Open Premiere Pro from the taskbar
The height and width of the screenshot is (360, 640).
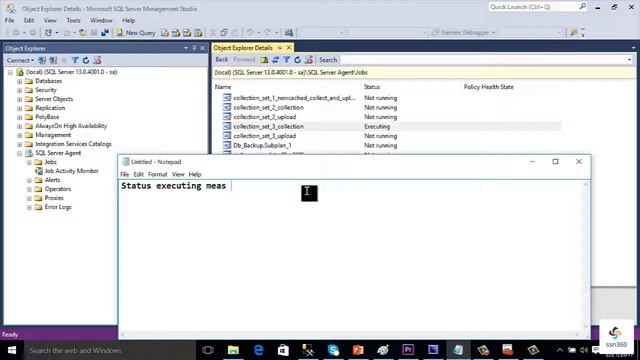point(408,350)
